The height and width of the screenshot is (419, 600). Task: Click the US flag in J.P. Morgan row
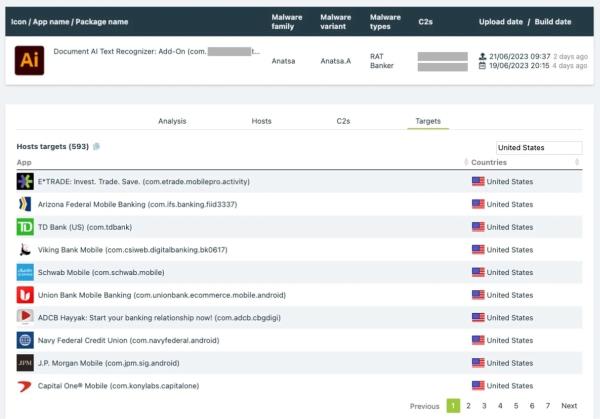pos(478,363)
